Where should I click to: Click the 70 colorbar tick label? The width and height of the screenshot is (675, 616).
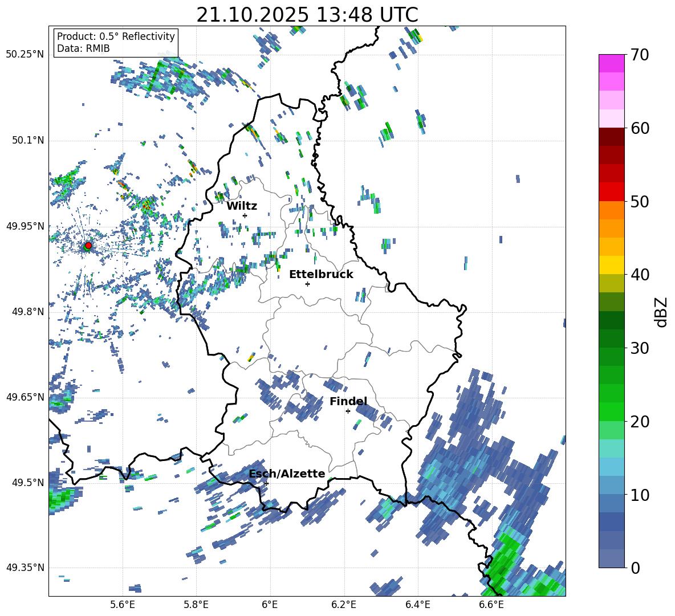point(640,55)
